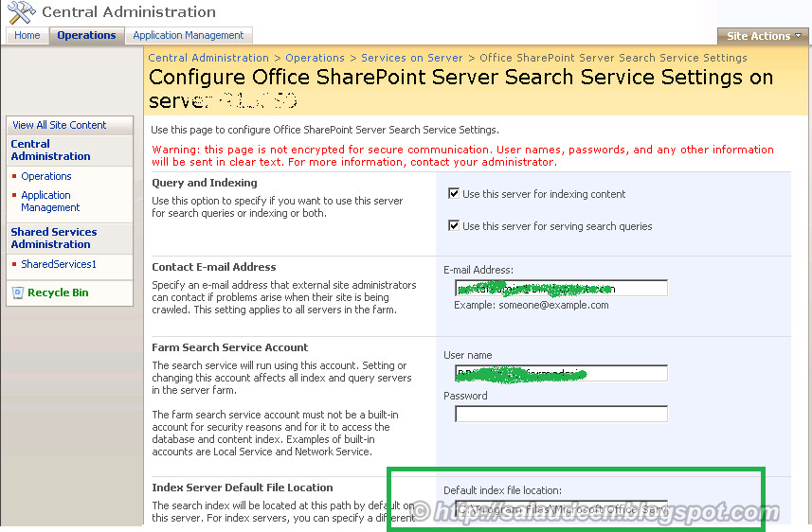Click 'Office SharePoint Server Search Service Settings' breadcrumb text
812x532 pixels.
coord(613,58)
